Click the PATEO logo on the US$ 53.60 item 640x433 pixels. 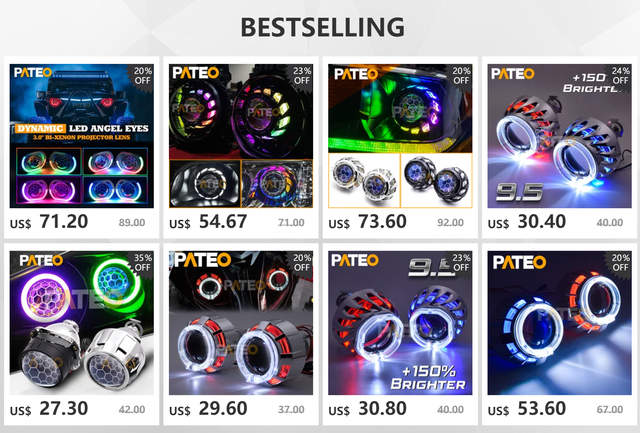(x=519, y=262)
